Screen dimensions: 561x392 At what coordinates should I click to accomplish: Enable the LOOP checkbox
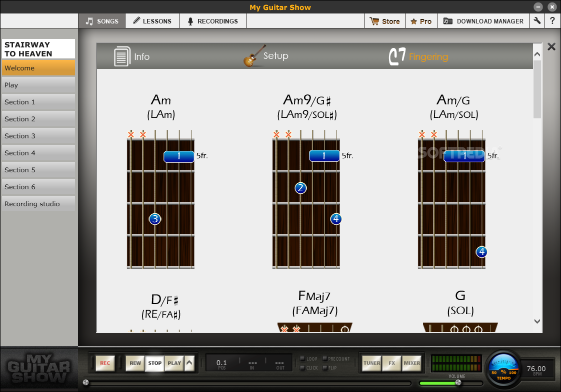point(302,359)
